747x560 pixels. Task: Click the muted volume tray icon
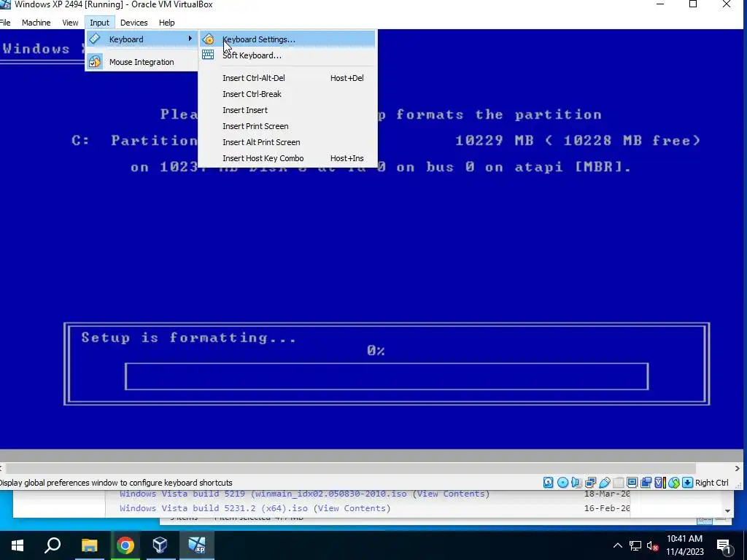pyautogui.click(x=652, y=545)
